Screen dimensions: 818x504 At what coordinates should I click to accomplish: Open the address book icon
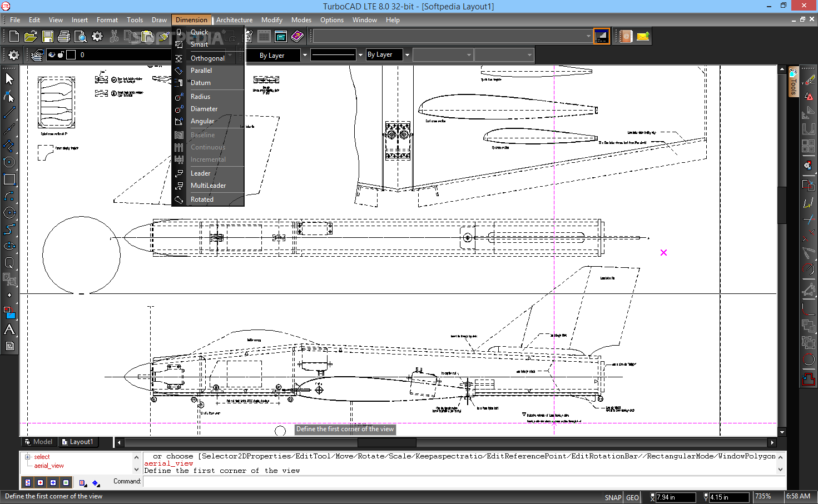[626, 37]
